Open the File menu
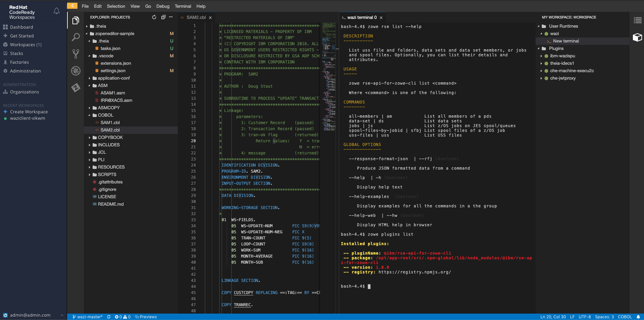This screenshot has height=320, width=644. [85, 6]
